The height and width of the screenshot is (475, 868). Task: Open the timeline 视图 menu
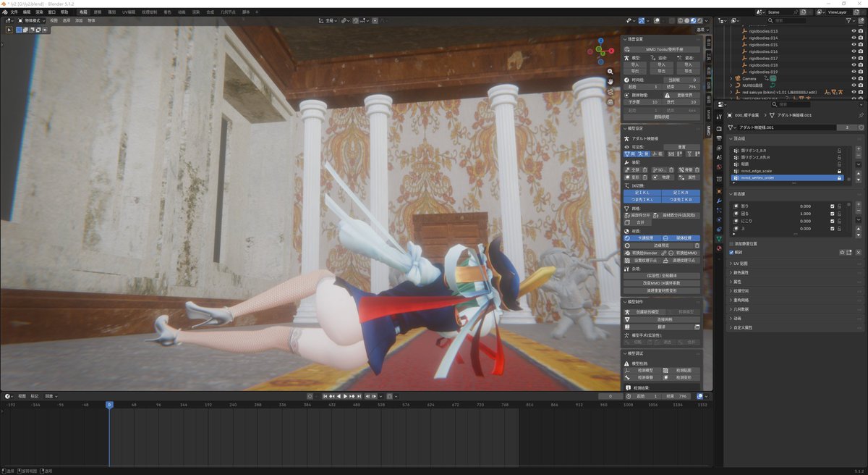[x=22, y=396]
